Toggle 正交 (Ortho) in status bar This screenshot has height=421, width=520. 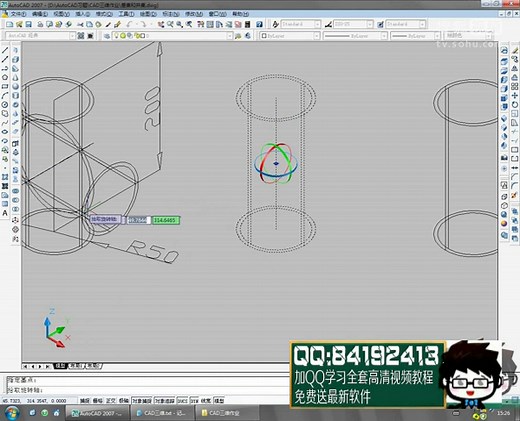click(110, 401)
